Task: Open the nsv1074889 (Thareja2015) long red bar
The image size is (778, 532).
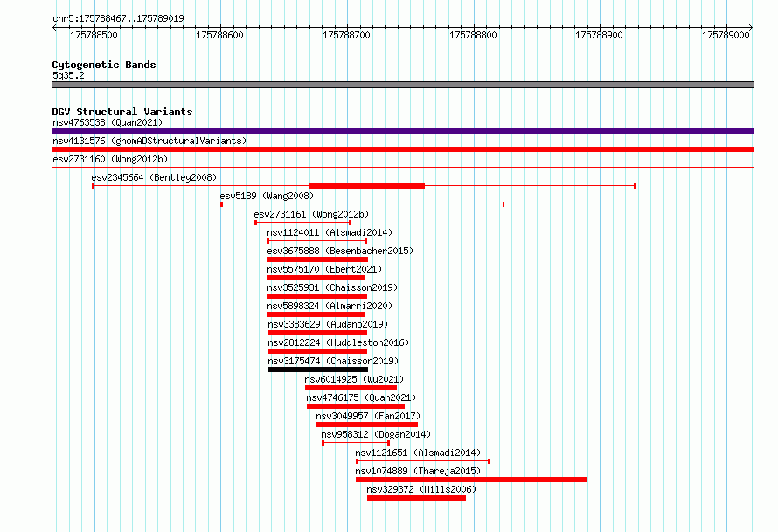Action: [x=471, y=480]
